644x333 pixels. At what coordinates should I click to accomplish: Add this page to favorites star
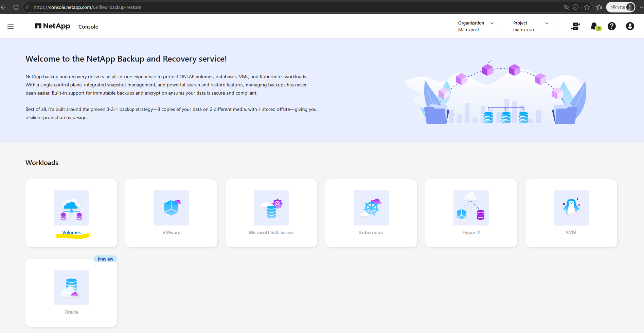coord(587,7)
